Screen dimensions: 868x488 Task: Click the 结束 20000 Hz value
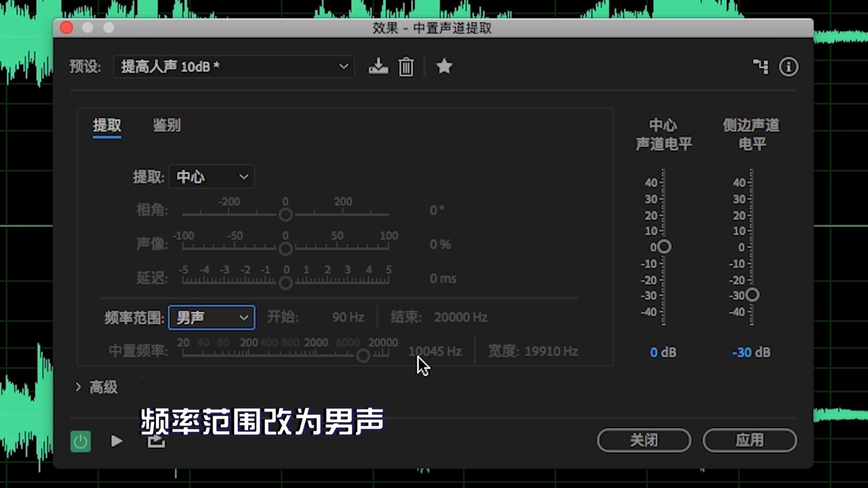461,317
